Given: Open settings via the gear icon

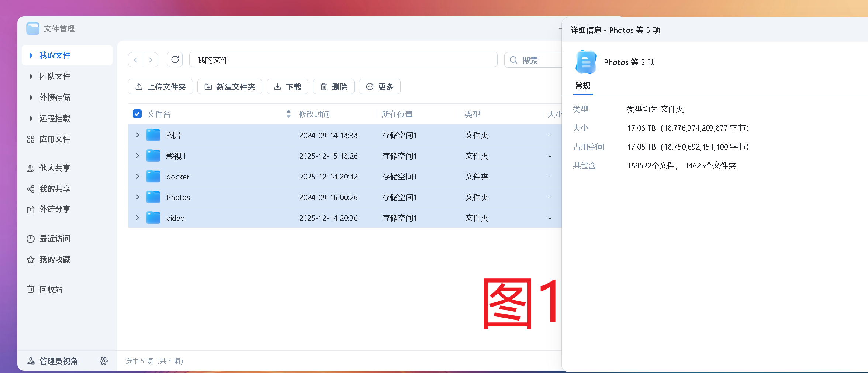Looking at the screenshot, I should coord(104,361).
